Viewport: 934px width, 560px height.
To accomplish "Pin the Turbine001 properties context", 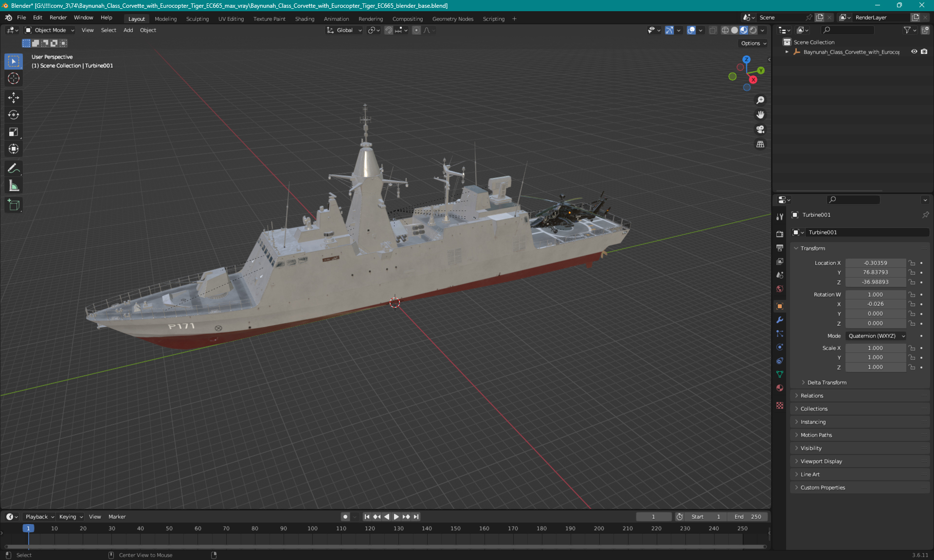I will pyautogui.click(x=925, y=214).
